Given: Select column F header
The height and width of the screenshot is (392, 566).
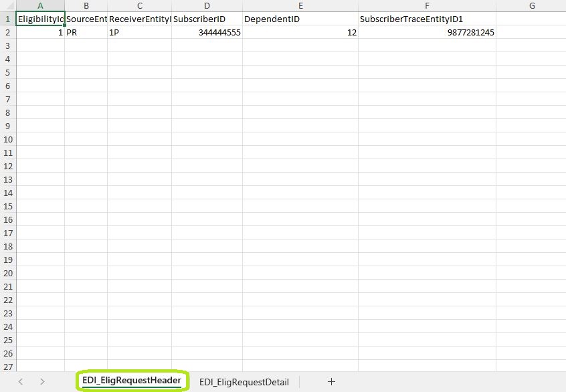Looking at the screenshot, I should (427, 5).
